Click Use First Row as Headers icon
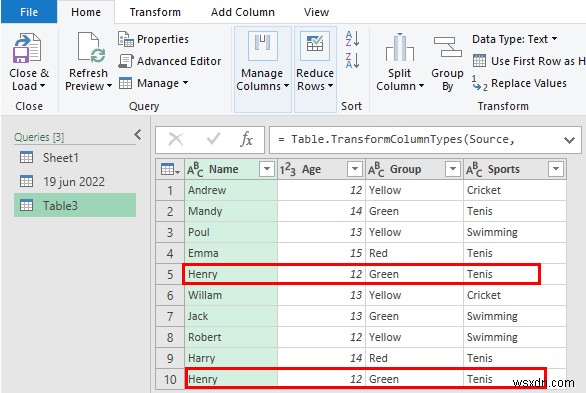This screenshot has width=586, height=393. click(x=479, y=61)
